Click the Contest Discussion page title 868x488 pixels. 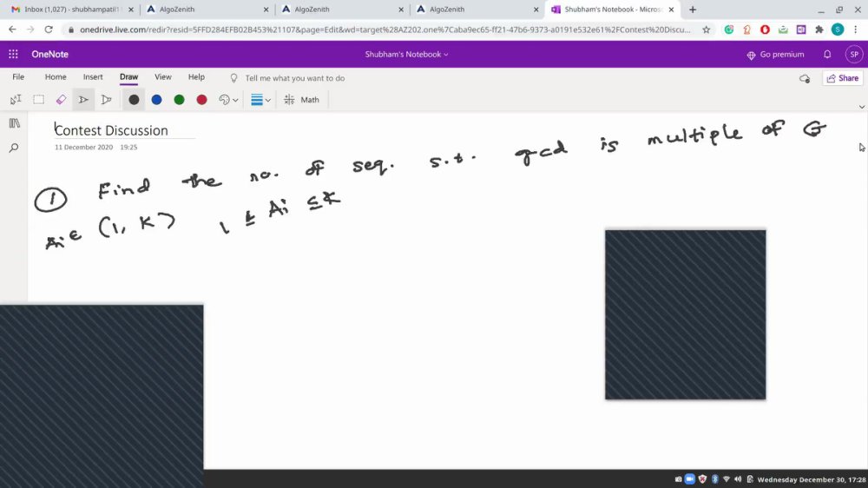[x=111, y=130]
